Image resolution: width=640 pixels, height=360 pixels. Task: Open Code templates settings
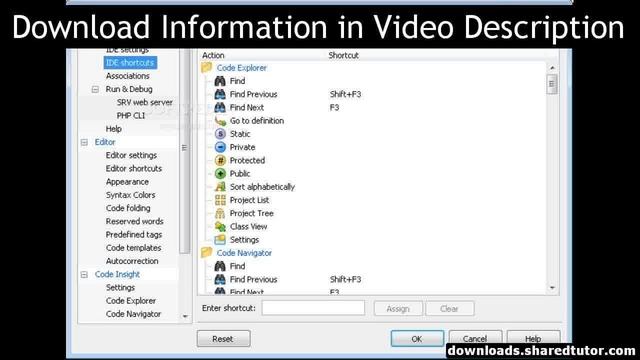[x=133, y=248]
